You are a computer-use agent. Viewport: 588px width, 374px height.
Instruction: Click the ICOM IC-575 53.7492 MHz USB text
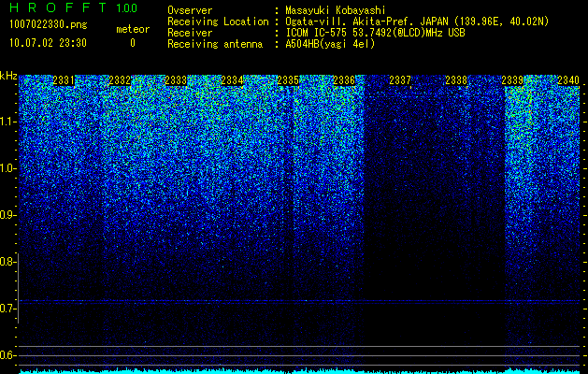(375, 33)
